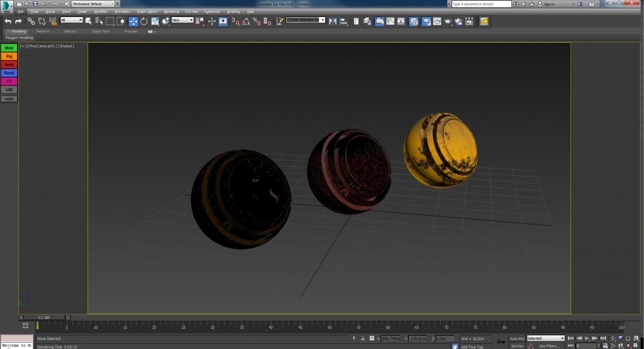Open the Rendered Frame Window
644x349 pixels.
(437, 21)
